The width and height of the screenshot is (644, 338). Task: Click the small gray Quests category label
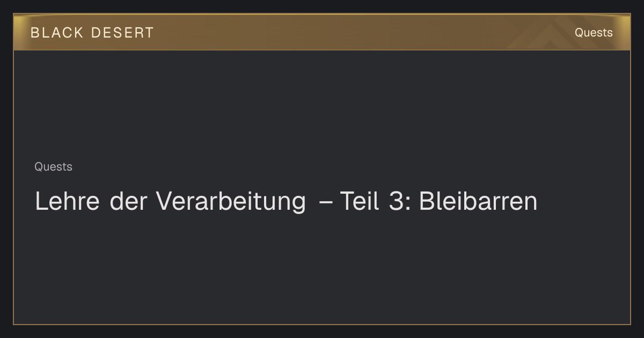pos(53,167)
